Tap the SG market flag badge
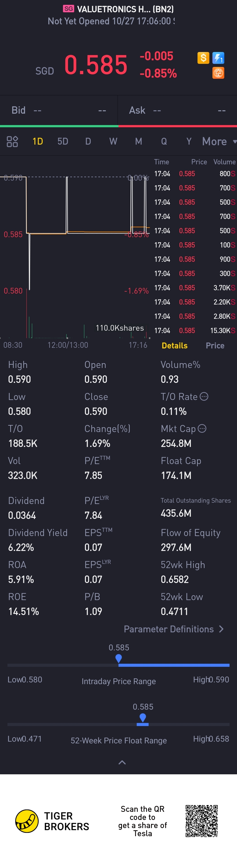This screenshot has width=237, height=868. point(68,9)
